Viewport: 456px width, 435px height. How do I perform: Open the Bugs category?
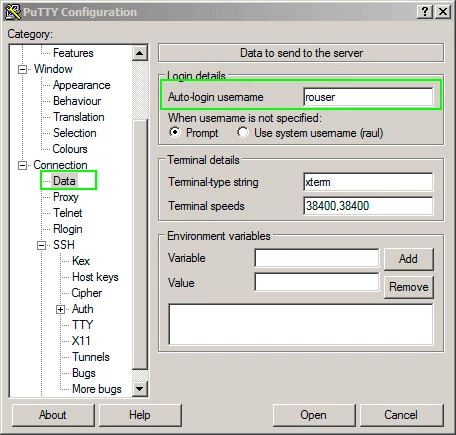click(x=84, y=373)
